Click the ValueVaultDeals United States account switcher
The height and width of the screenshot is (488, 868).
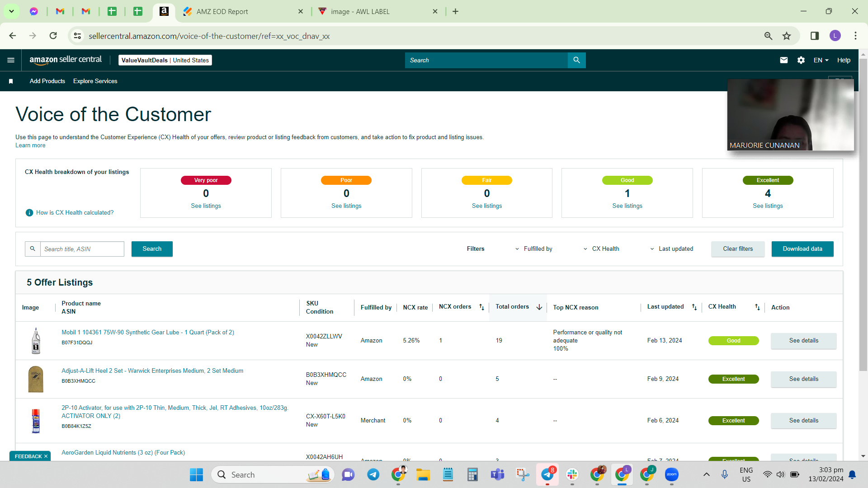point(165,60)
